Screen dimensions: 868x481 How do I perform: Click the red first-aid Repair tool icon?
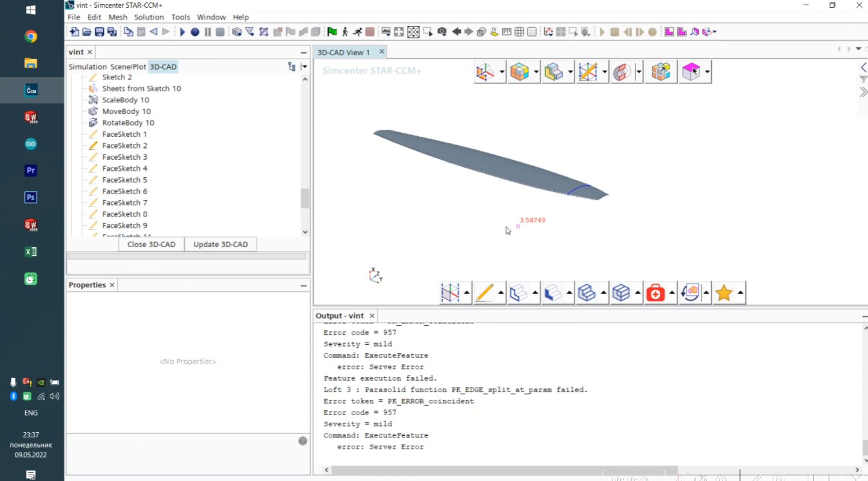[656, 292]
